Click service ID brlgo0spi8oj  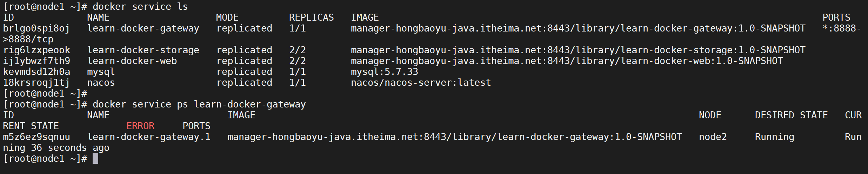tap(36, 28)
